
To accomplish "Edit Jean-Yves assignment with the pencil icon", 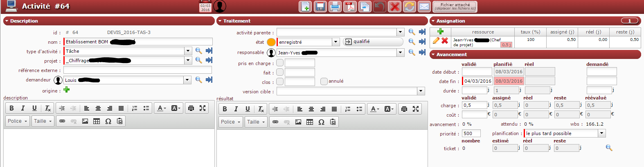I will [436, 41].
